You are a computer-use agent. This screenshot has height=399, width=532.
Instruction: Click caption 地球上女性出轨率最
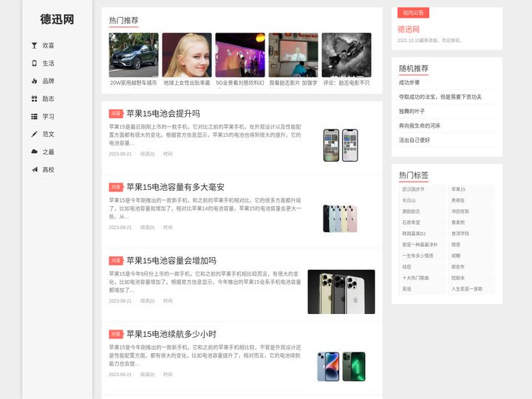187,83
